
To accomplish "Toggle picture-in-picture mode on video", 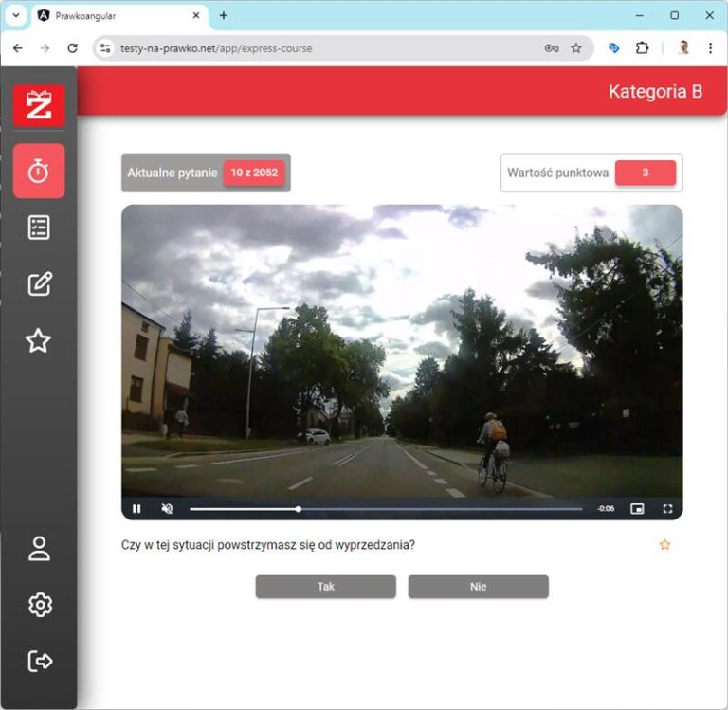I will coord(637,509).
